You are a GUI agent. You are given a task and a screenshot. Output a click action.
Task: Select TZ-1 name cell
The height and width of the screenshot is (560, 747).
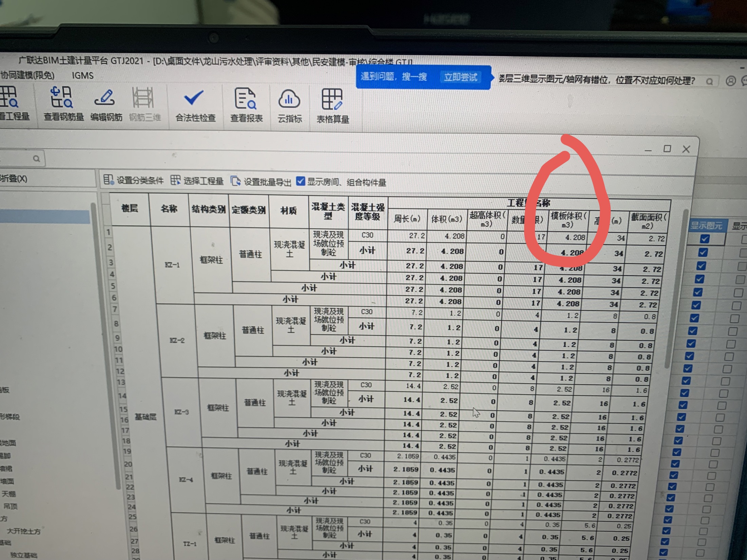[x=190, y=544]
